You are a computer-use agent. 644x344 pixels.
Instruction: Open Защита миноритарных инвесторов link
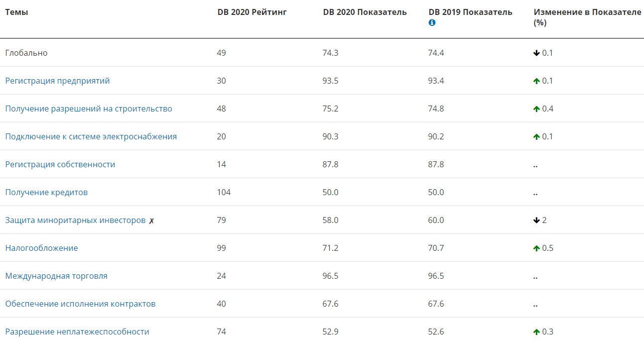tap(75, 220)
